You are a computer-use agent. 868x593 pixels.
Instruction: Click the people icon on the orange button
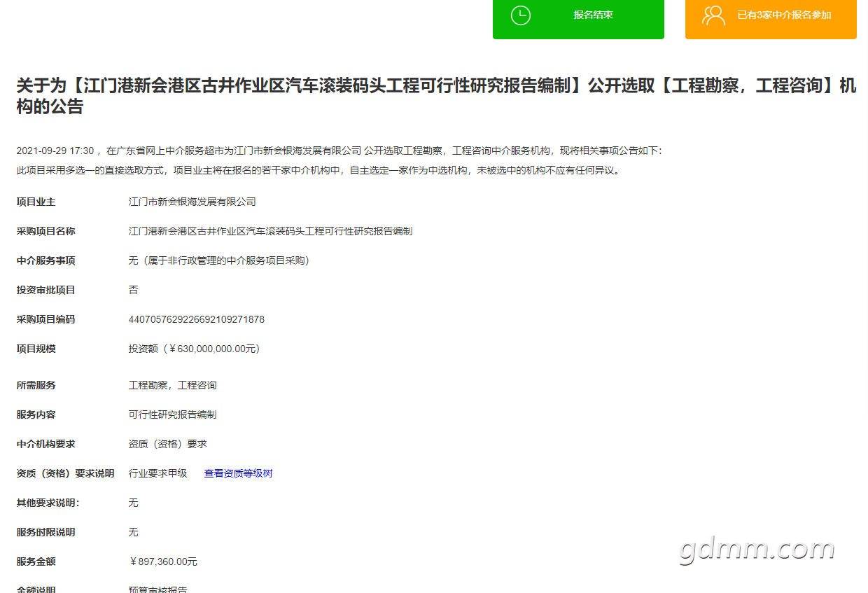(x=713, y=15)
